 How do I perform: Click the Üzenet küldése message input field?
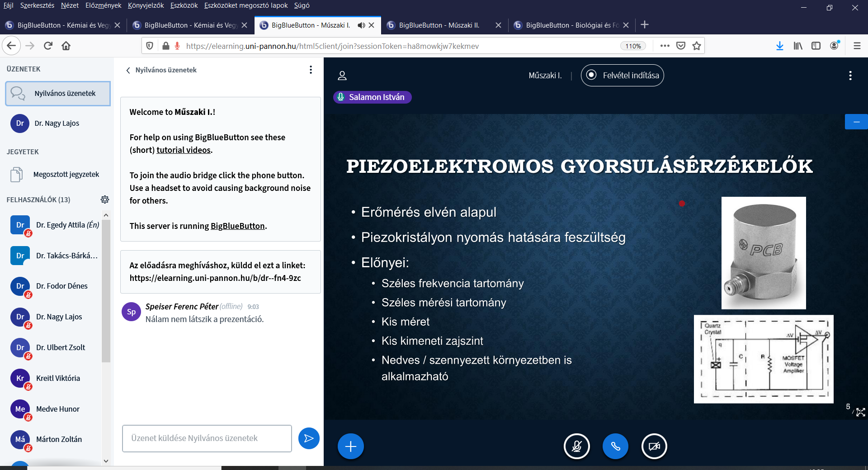coord(207,438)
